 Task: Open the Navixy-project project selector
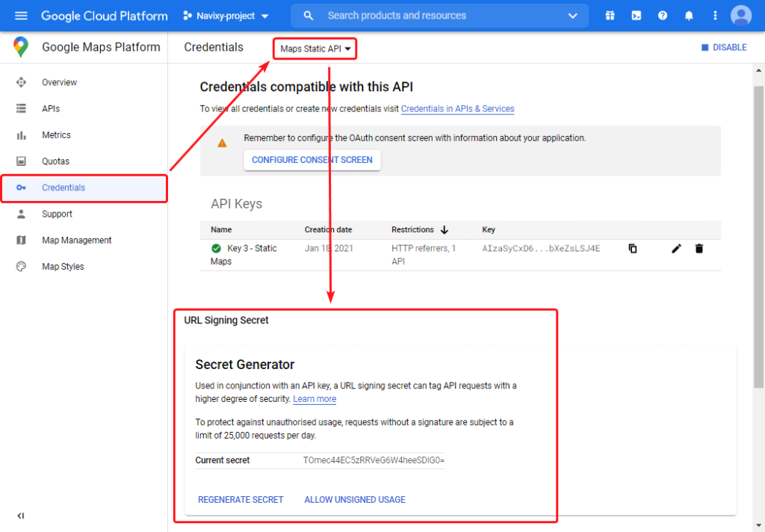226,16
